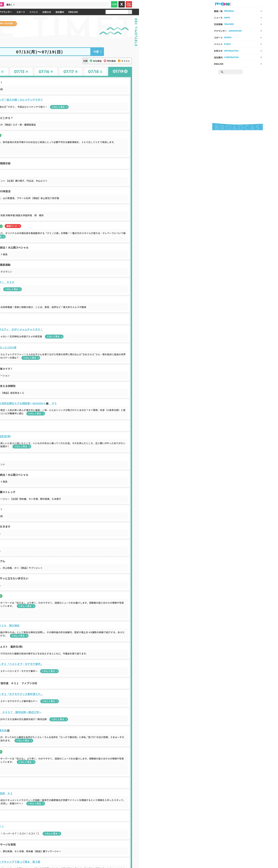Screen dimensions: 278x868
Task: Expand the イベント EVENT sidebar chevron
Action: pos(261,44)
